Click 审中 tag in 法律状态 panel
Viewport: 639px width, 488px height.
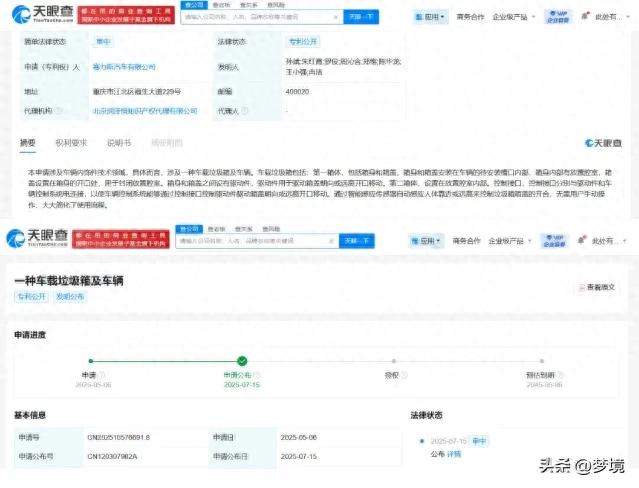(479, 441)
